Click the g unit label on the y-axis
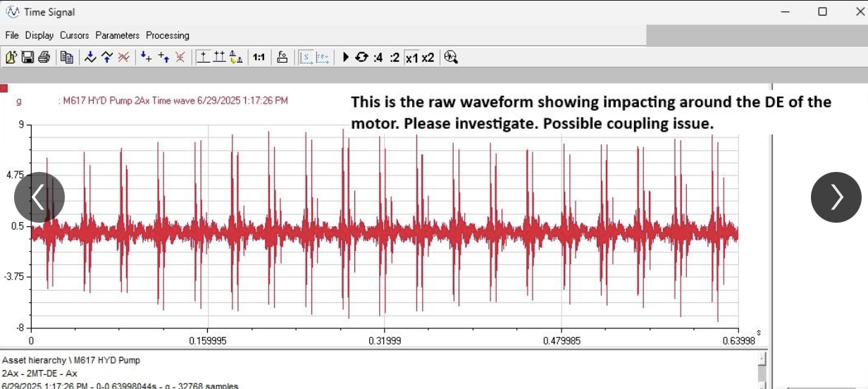Screen dimensions: 868x389 pos(18,101)
